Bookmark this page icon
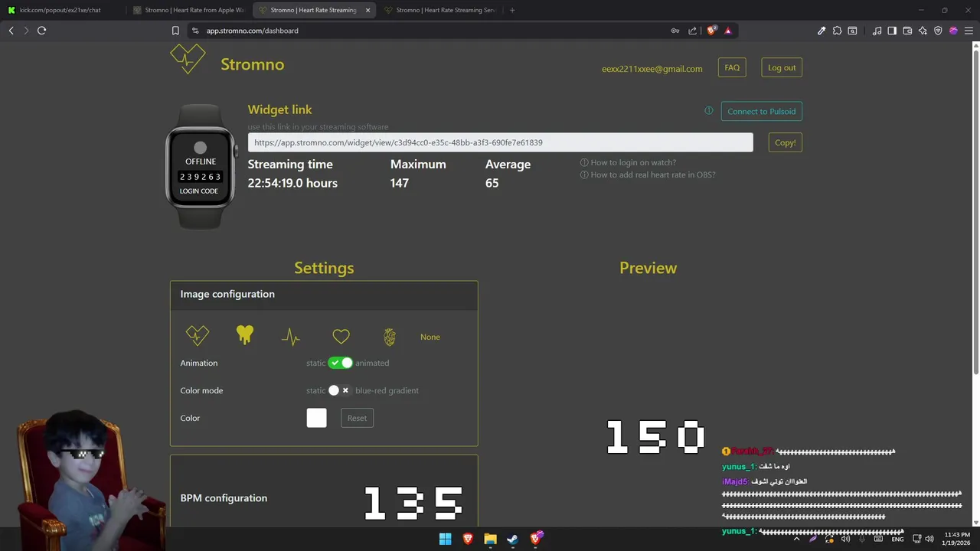Image resolution: width=980 pixels, height=551 pixels. tap(175, 31)
